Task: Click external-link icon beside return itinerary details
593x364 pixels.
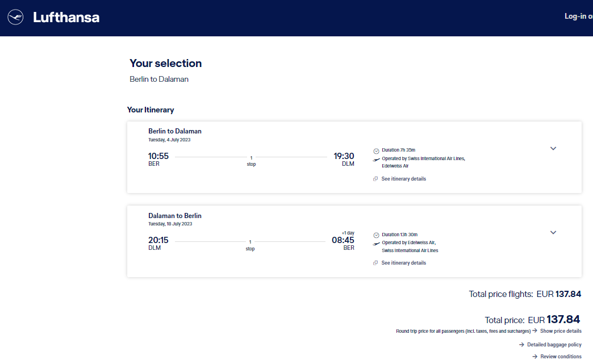Action: [375, 263]
